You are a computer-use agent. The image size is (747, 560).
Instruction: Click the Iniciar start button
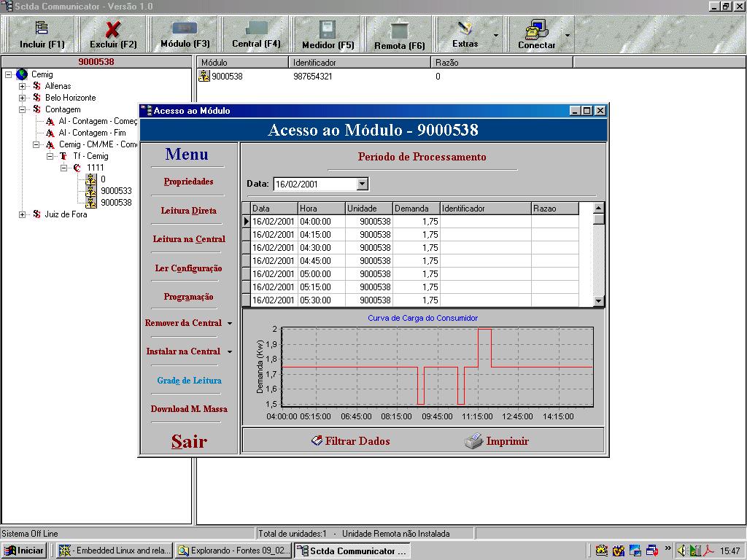click(24, 551)
